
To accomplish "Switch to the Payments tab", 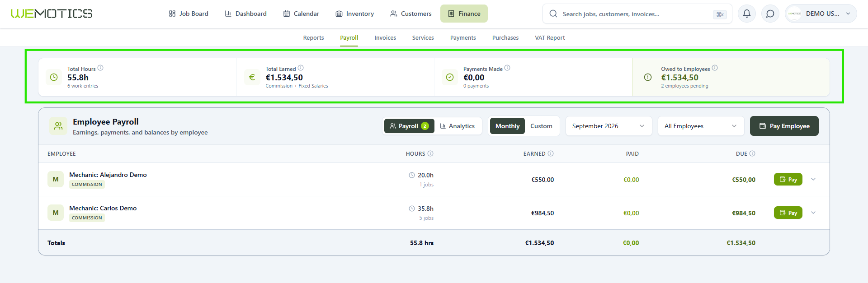I will tap(463, 37).
